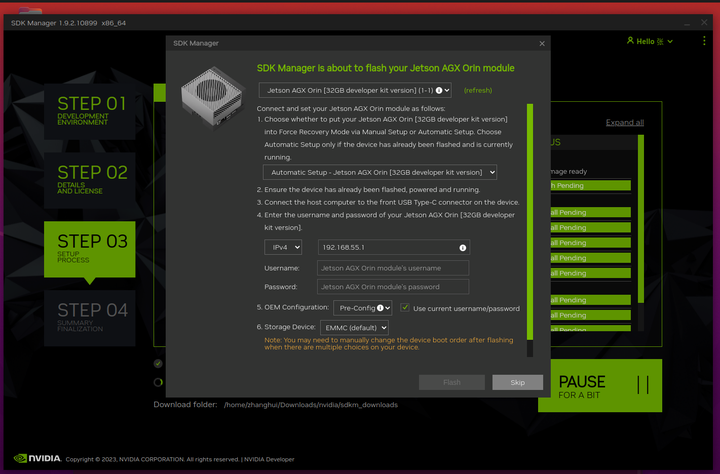Viewport: 720px width, 474px height.
Task: Click the dialog's green vertical scrollbar
Action: [x=530, y=221]
